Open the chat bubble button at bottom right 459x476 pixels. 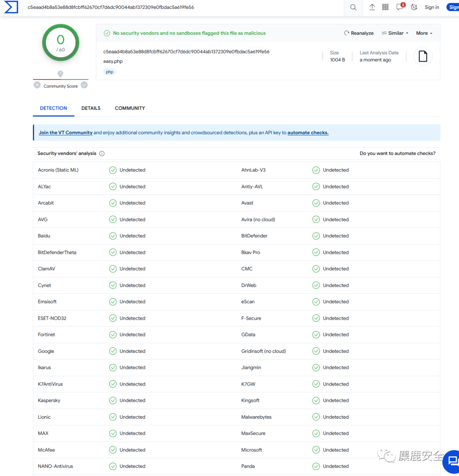[452, 462]
